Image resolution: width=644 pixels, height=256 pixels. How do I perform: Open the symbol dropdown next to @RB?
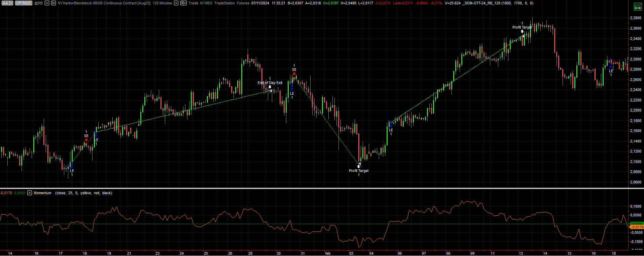pos(47,3)
